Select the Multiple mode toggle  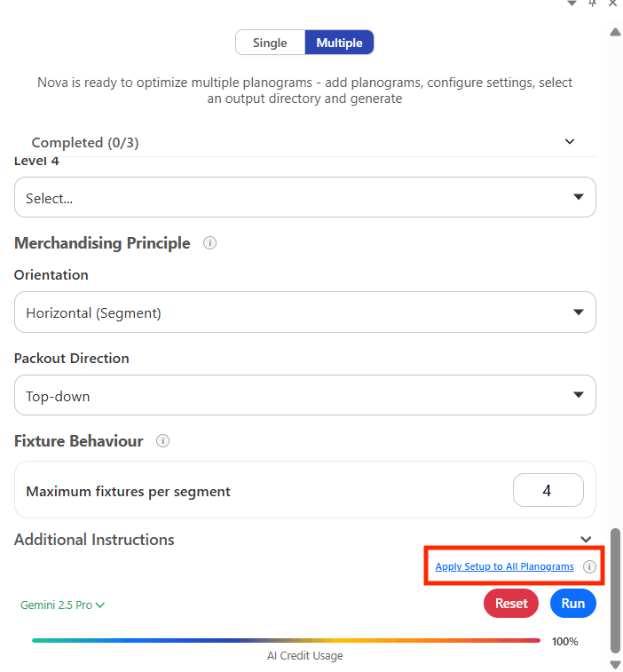(x=339, y=43)
